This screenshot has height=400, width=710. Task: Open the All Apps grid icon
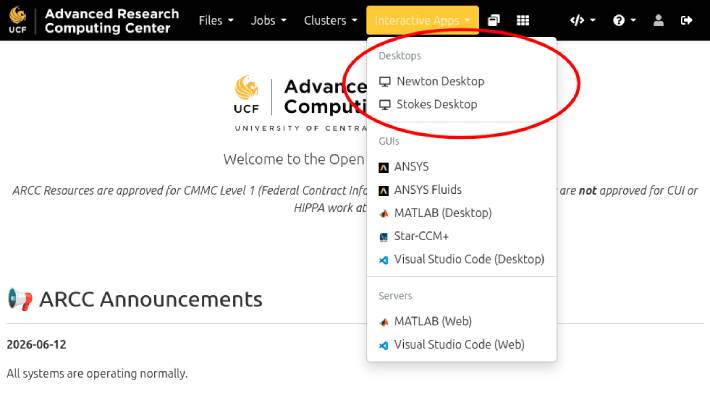(x=523, y=20)
